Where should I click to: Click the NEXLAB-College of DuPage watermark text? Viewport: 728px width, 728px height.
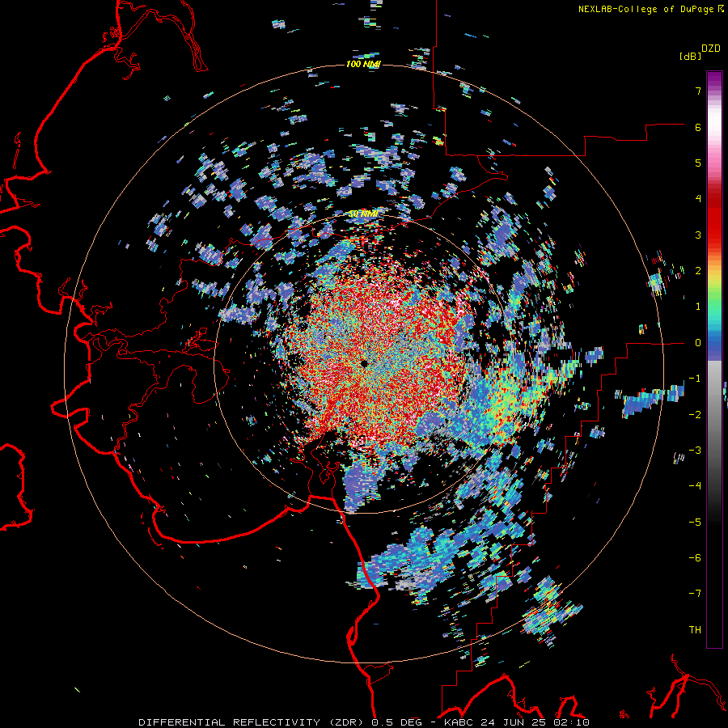(650, 9)
